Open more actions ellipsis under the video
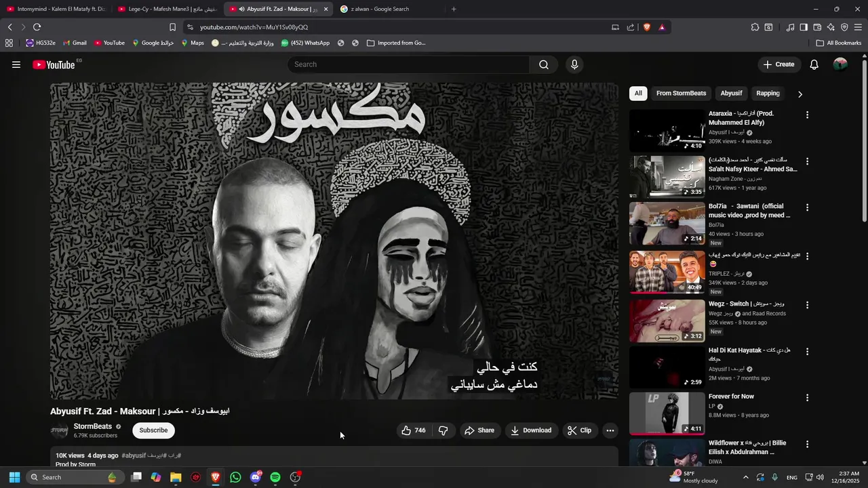Viewport: 868px width, 488px height. pyautogui.click(x=610, y=430)
